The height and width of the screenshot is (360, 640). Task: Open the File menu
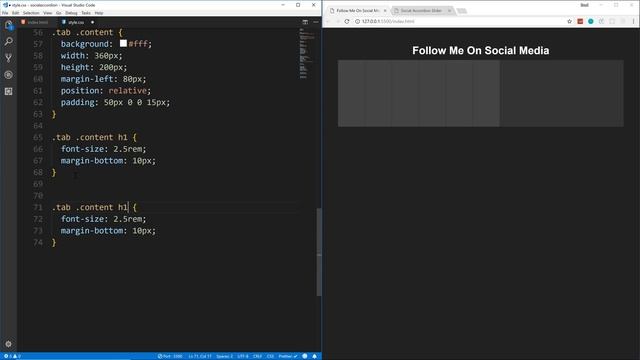5,13
